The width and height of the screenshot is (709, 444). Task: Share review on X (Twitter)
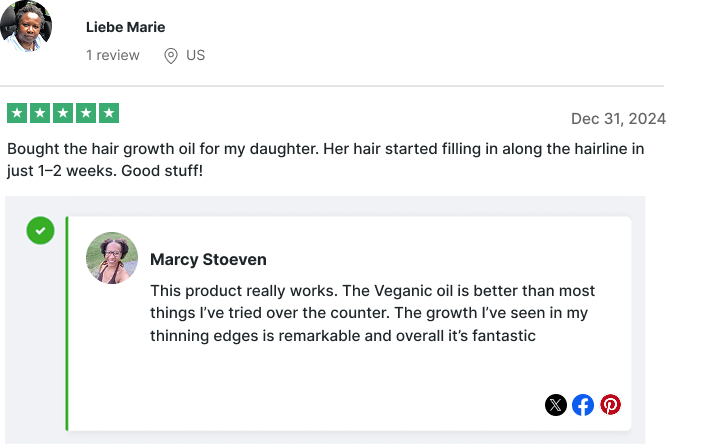coord(556,405)
